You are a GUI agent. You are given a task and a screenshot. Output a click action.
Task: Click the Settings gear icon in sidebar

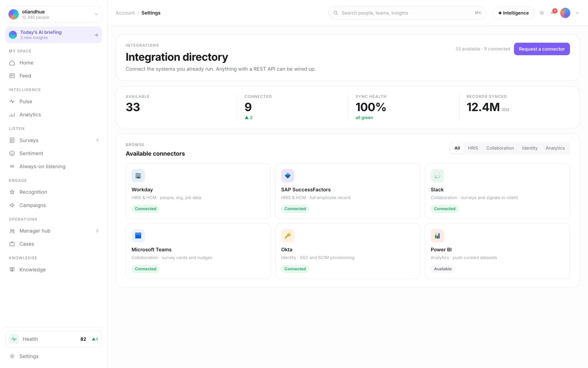point(12,357)
